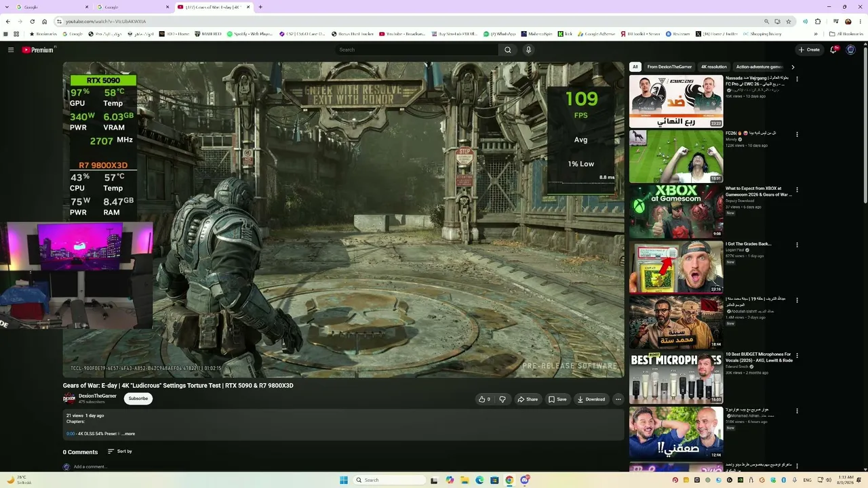Click the Gears of War video player
Screen dimensions: 868x488
[x=343, y=220]
